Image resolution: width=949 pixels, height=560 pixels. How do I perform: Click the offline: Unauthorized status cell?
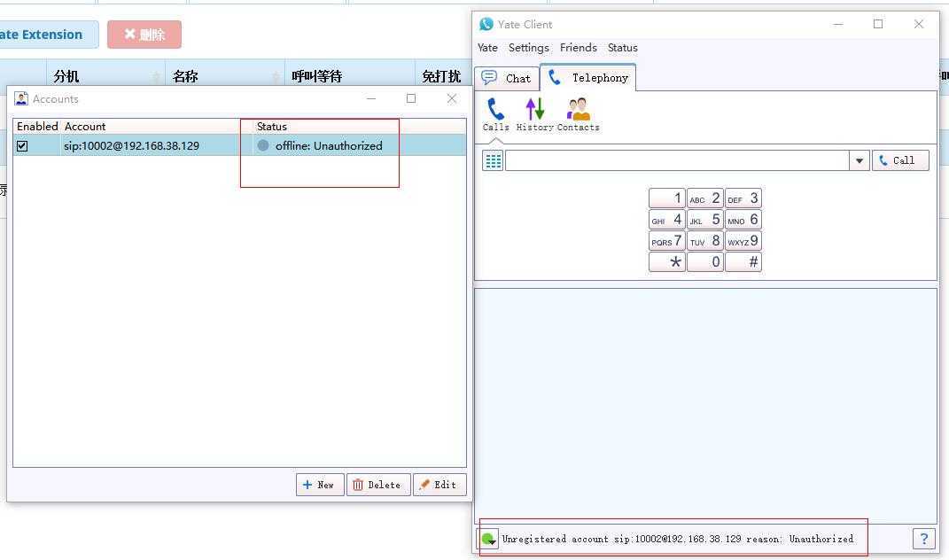(x=329, y=146)
